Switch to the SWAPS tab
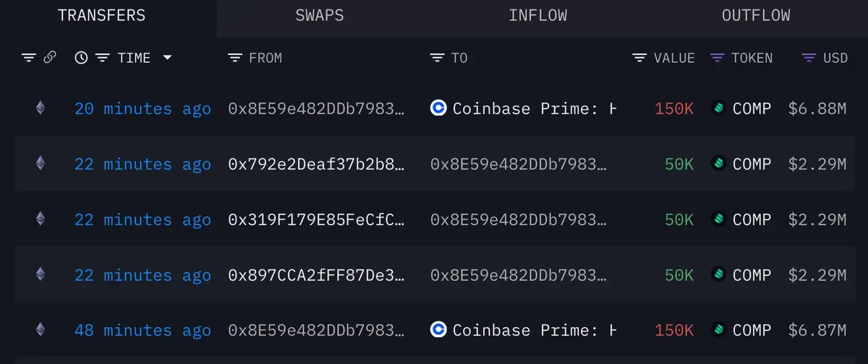The width and height of the screenshot is (868, 364). point(320,15)
